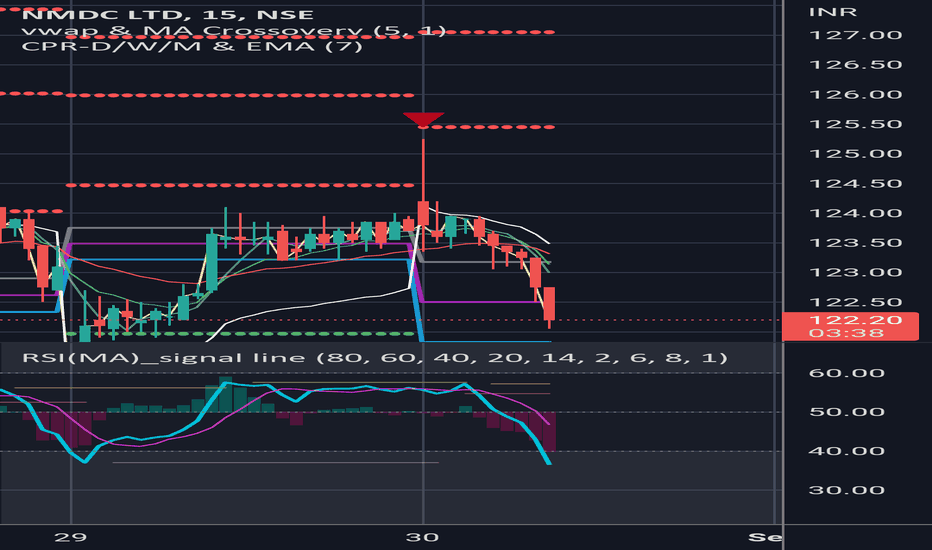Image resolution: width=932 pixels, height=550 pixels.
Task: Click the INR currency label on price axis
Action: click(833, 12)
